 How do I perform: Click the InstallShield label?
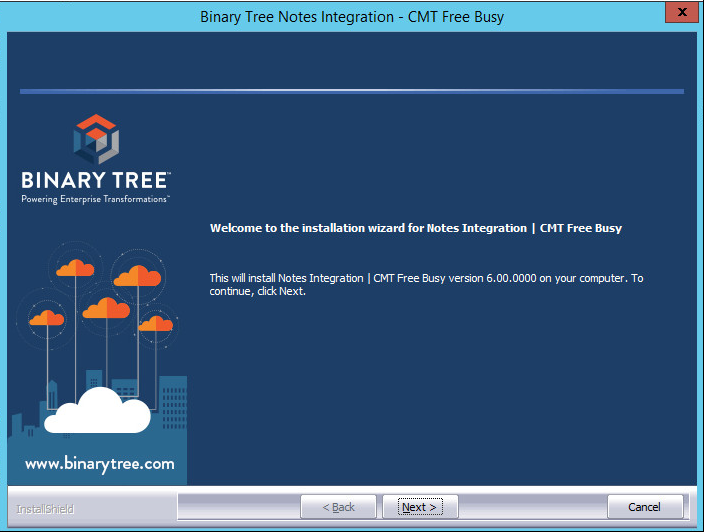tap(45, 509)
